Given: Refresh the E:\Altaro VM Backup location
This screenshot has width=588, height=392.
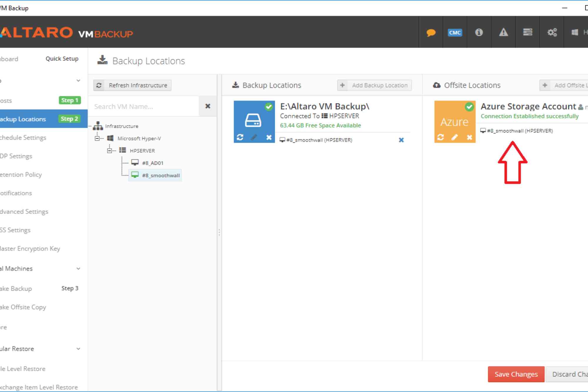Looking at the screenshot, I should (x=240, y=137).
